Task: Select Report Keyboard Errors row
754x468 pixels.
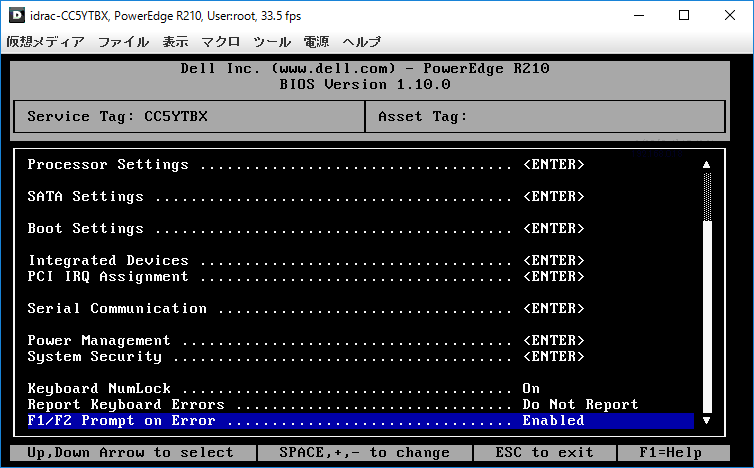Action: [x=333, y=404]
